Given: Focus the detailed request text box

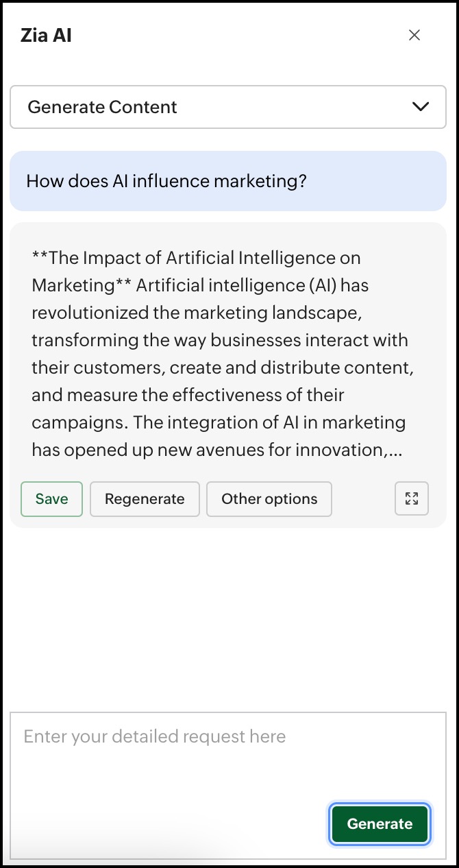Looking at the screenshot, I should pos(228,785).
